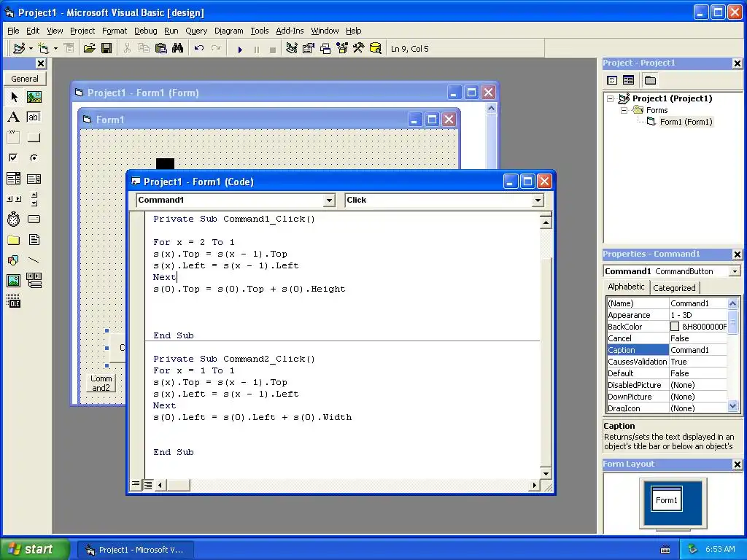Switch to the Alphabetic tab in Properties
The image size is (747, 560).
(x=626, y=287)
